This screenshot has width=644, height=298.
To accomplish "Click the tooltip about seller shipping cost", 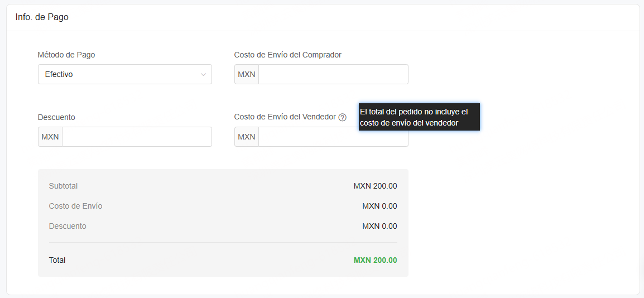I will 419,117.
